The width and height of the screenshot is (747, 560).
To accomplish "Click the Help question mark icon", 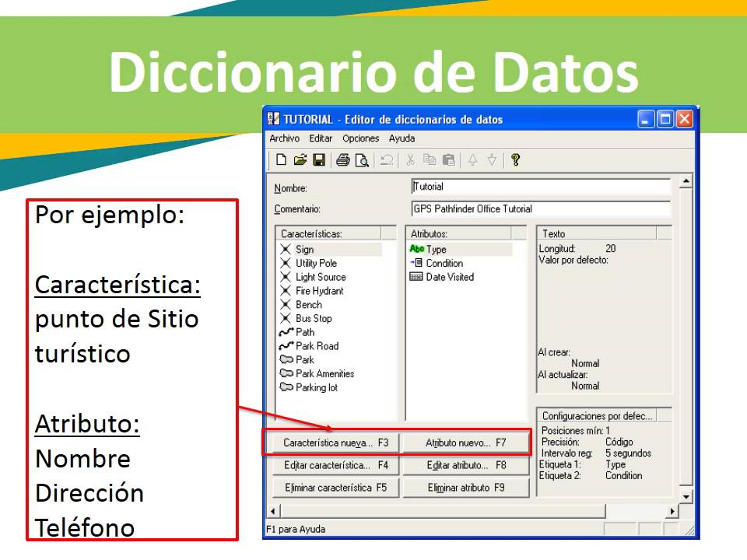I will point(515,160).
